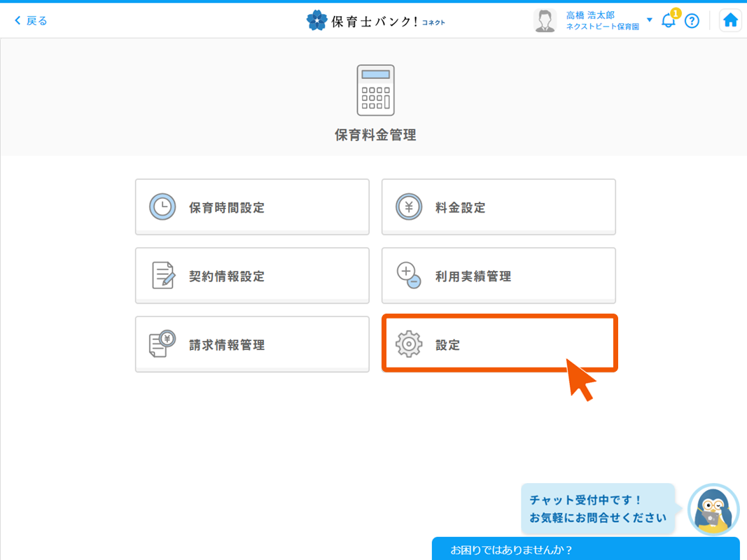
Task: Select the 請求情報管理 menu entry
Action: (x=252, y=344)
